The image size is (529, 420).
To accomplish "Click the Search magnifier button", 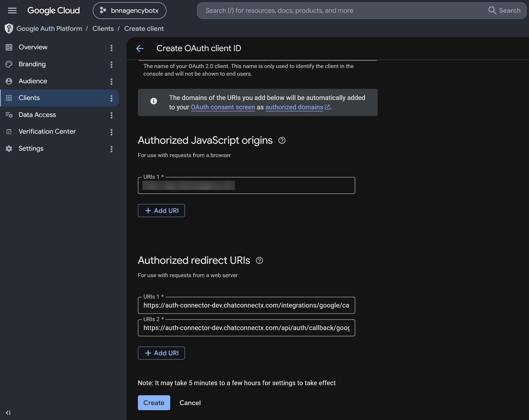I will click(x=504, y=10).
